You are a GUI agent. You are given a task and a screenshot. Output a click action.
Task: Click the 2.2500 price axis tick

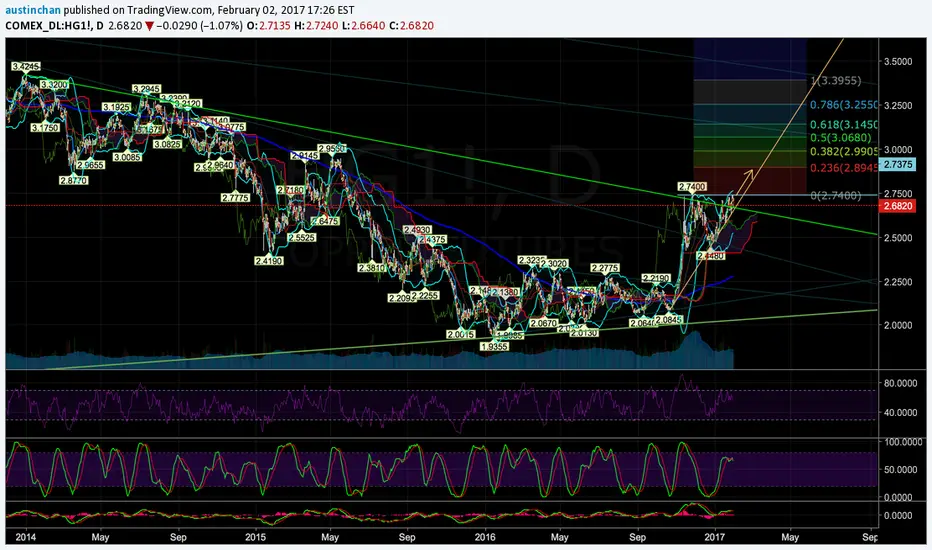click(x=898, y=281)
